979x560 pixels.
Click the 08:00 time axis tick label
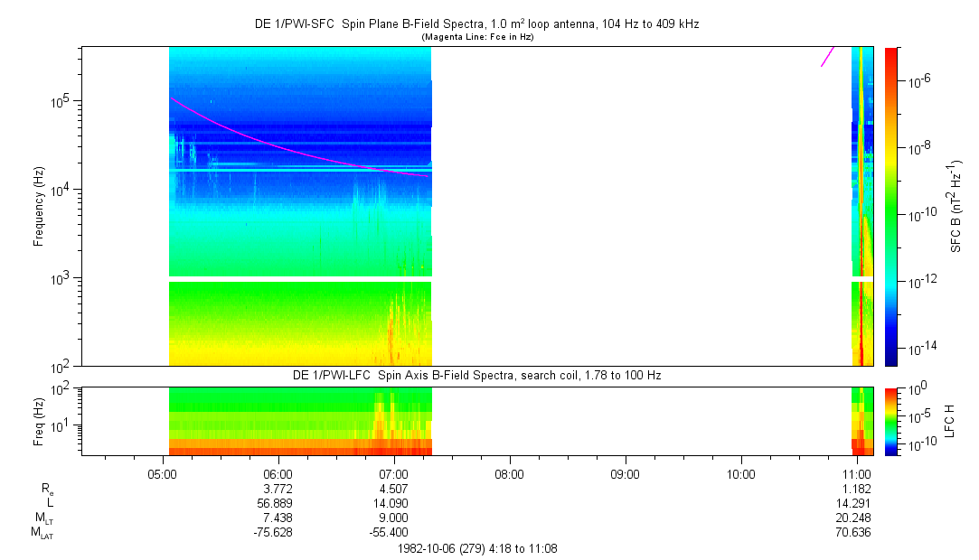[509, 473]
